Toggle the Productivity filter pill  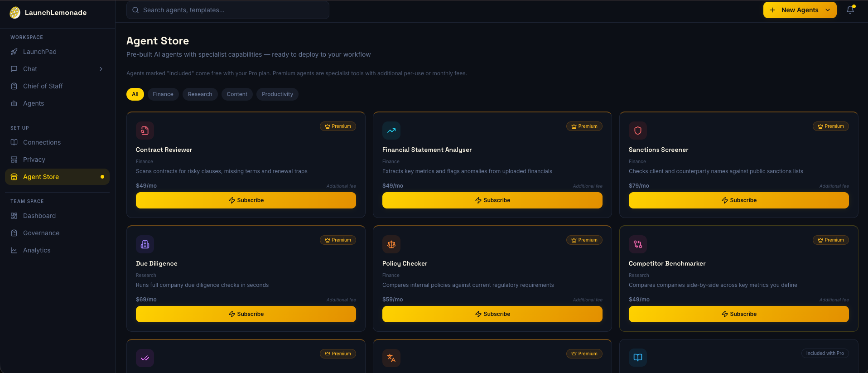pyautogui.click(x=277, y=94)
